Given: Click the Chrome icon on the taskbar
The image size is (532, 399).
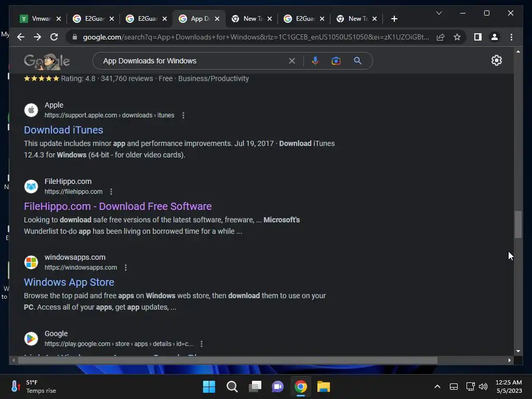Looking at the screenshot, I should pos(301,387).
